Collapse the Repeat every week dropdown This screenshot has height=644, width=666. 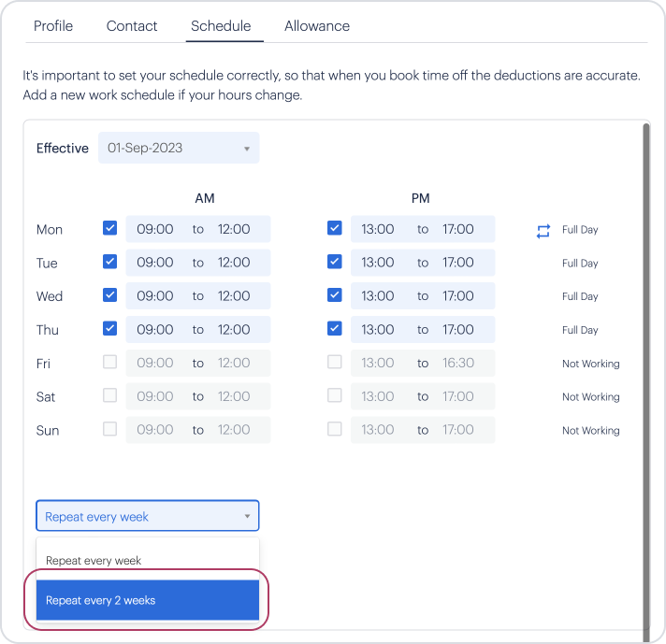[148, 516]
